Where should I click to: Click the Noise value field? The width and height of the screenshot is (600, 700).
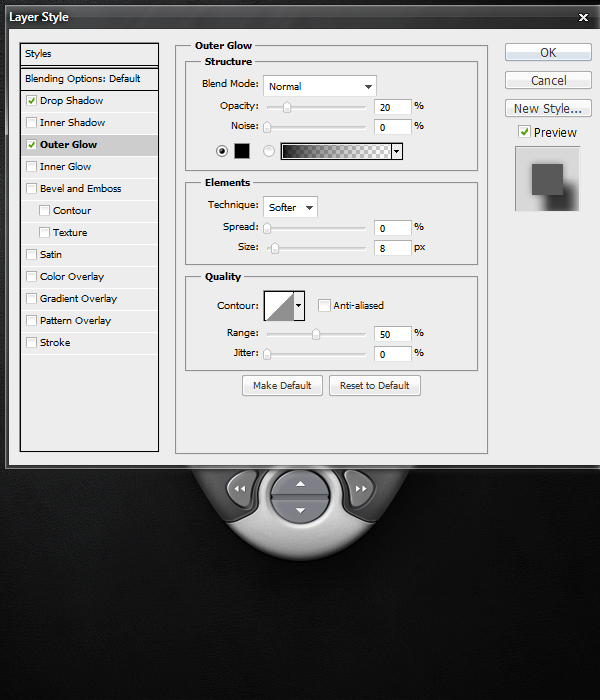tap(393, 127)
